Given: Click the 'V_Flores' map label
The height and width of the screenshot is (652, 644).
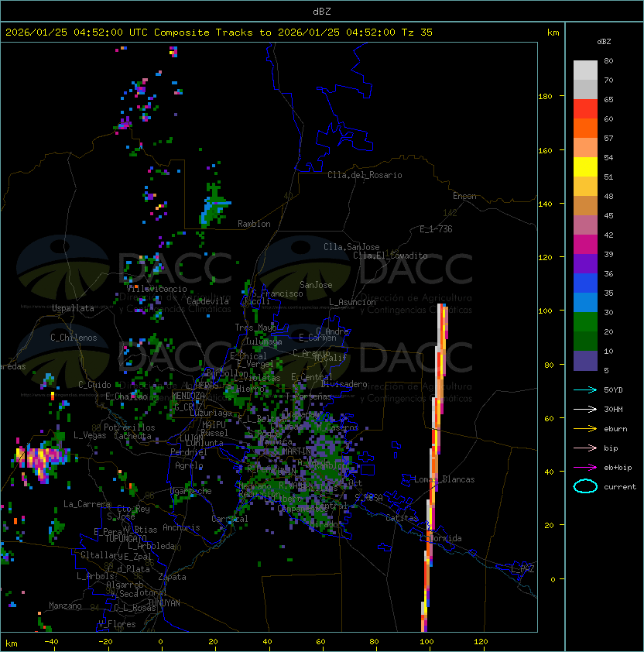Looking at the screenshot, I should (x=117, y=624).
